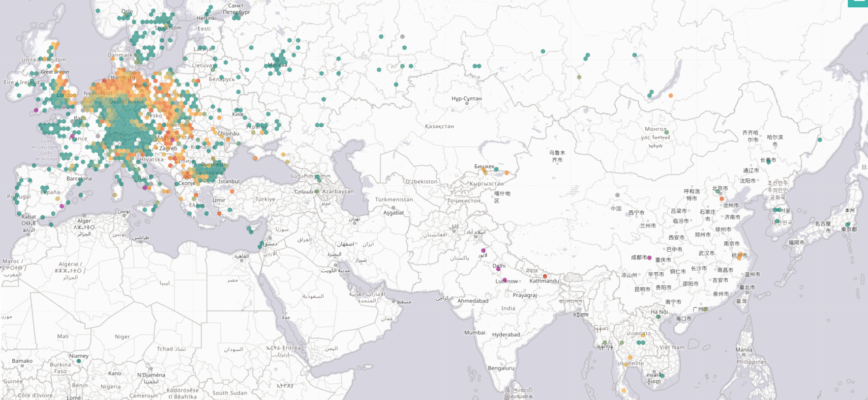The width and height of the screenshot is (868, 400).
Task: Click the Bamako city label
Action: [22, 361]
